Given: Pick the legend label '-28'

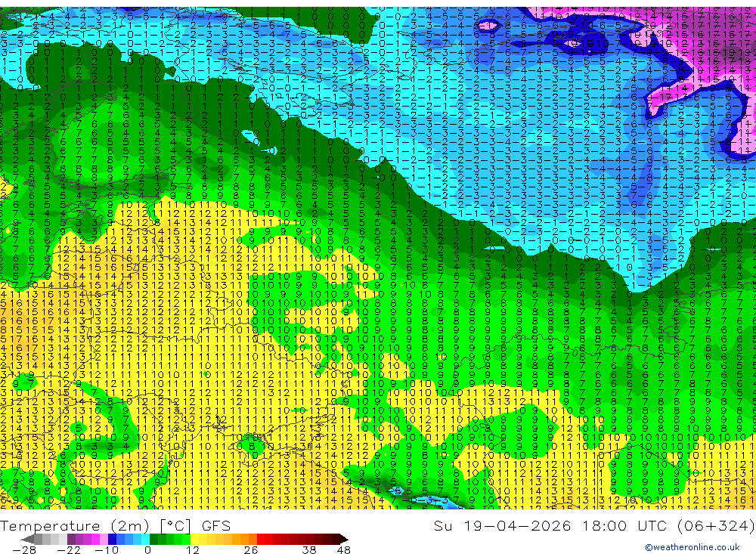Looking at the screenshot, I should point(24,550).
